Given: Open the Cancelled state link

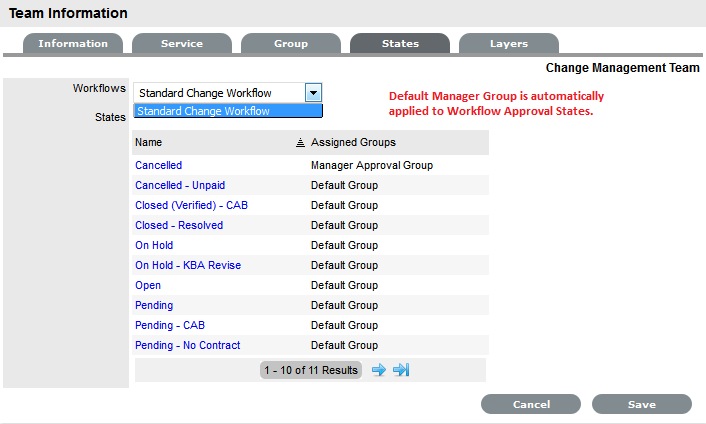Looking at the screenshot, I should tap(158, 165).
